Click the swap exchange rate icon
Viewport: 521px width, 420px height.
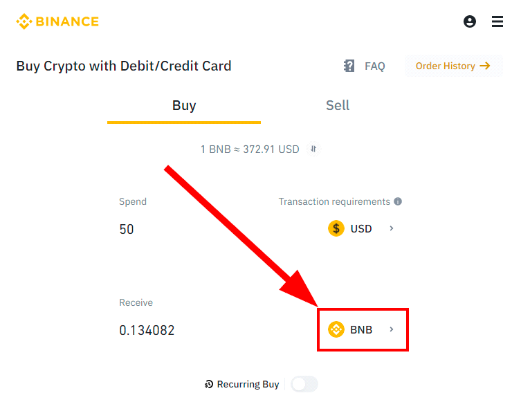click(x=313, y=149)
